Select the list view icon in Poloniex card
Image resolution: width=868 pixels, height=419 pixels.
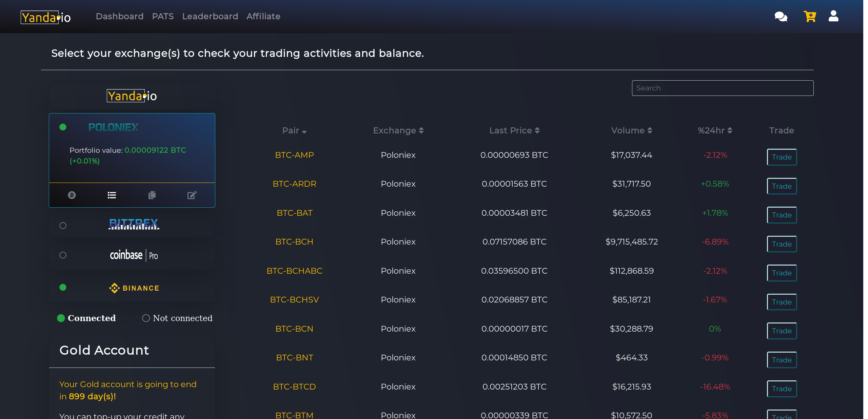[x=112, y=195]
